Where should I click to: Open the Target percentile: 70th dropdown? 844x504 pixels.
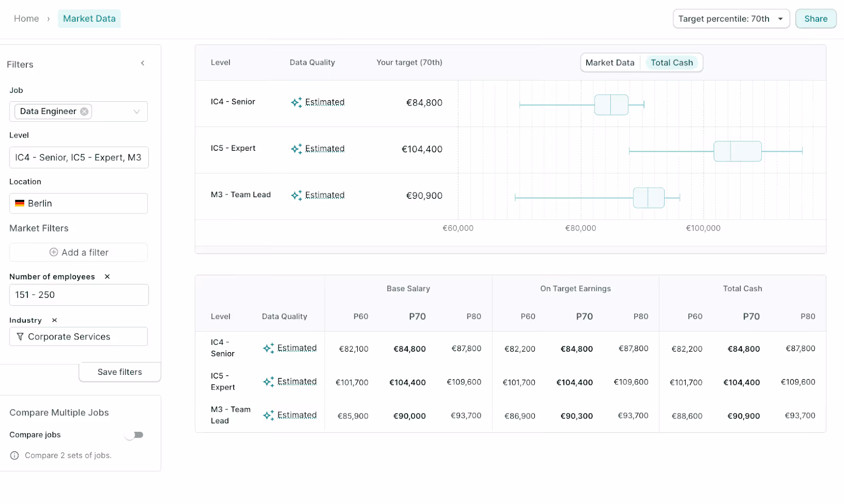(x=731, y=18)
